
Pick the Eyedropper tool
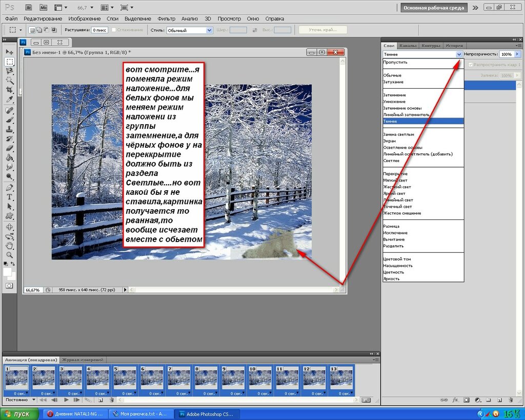pyautogui.click(x=9, y=99)
